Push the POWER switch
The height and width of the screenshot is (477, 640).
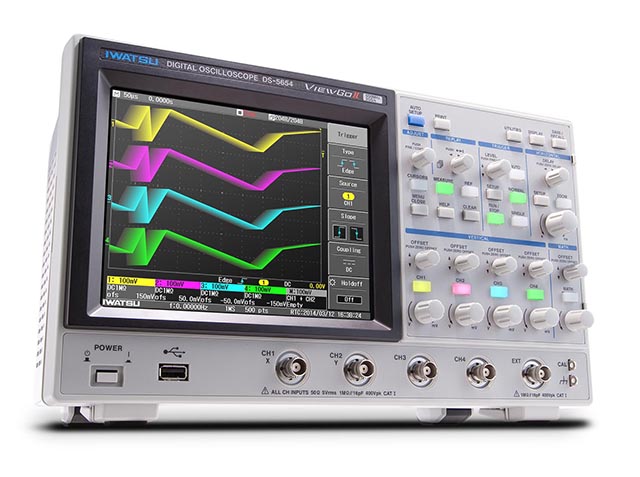click(107, 376)
